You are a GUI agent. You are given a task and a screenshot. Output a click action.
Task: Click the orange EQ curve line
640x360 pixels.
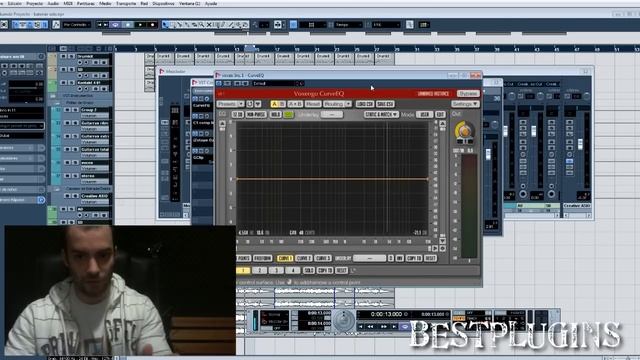coord(332,179)
